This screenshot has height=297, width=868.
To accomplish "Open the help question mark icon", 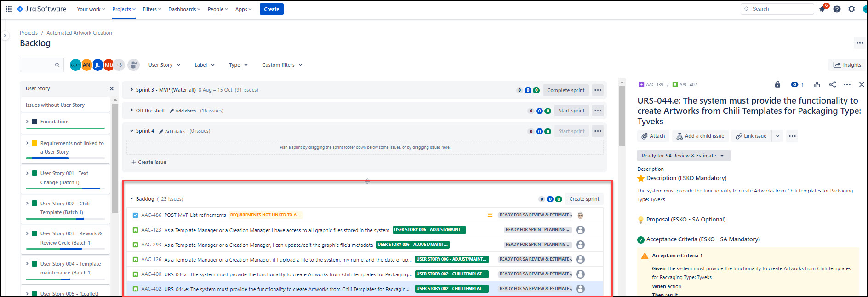I will pos(837,9).
